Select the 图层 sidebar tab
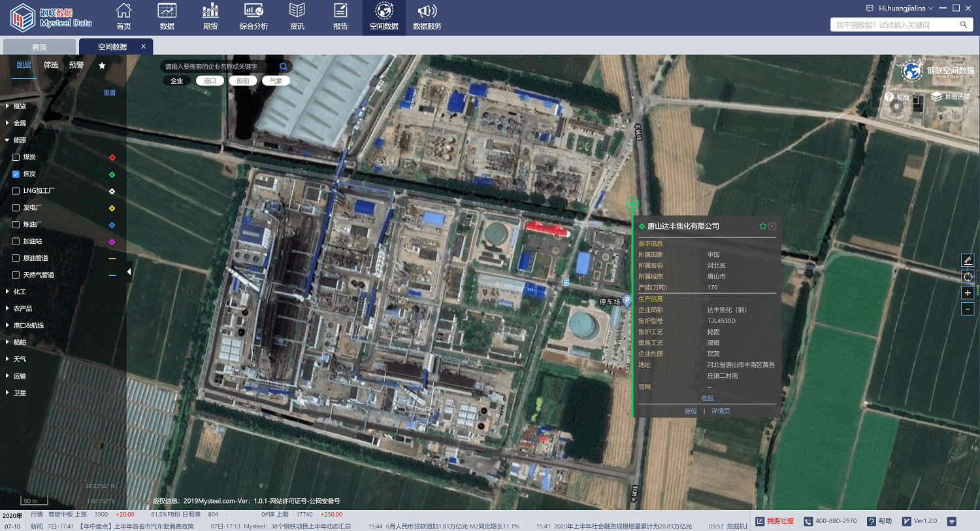 coord(24,65)
